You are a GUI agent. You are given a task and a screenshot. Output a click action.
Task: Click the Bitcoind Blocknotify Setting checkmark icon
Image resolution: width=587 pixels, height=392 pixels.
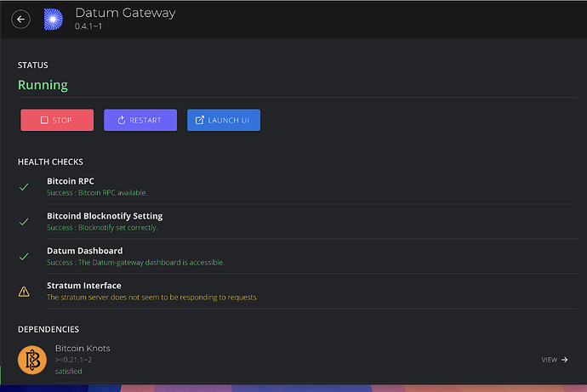[24, 222]
